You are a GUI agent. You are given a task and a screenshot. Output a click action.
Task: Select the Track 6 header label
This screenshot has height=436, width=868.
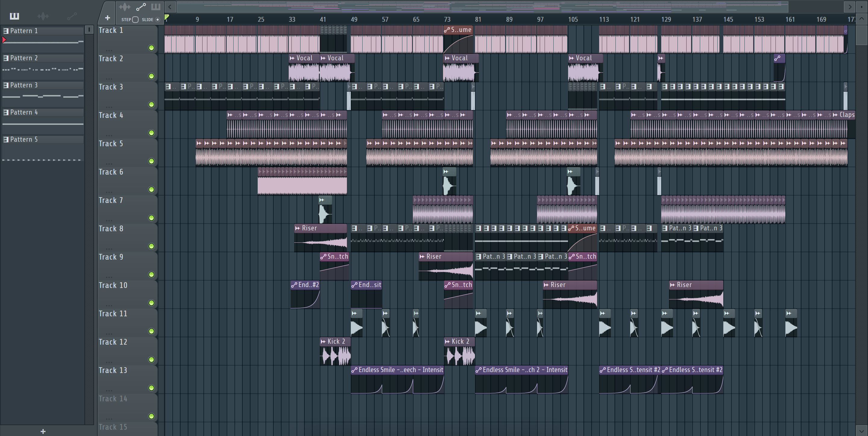point(111,172)
